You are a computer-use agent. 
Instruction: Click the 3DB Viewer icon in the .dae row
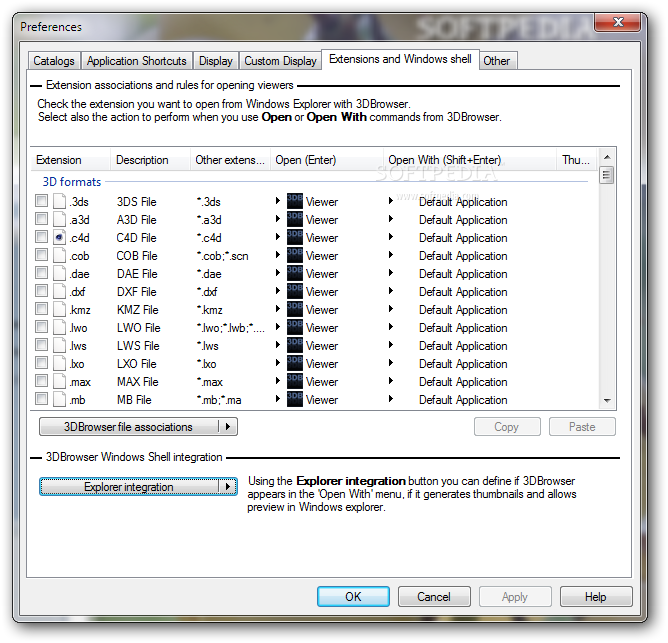(x=295, y=273)
